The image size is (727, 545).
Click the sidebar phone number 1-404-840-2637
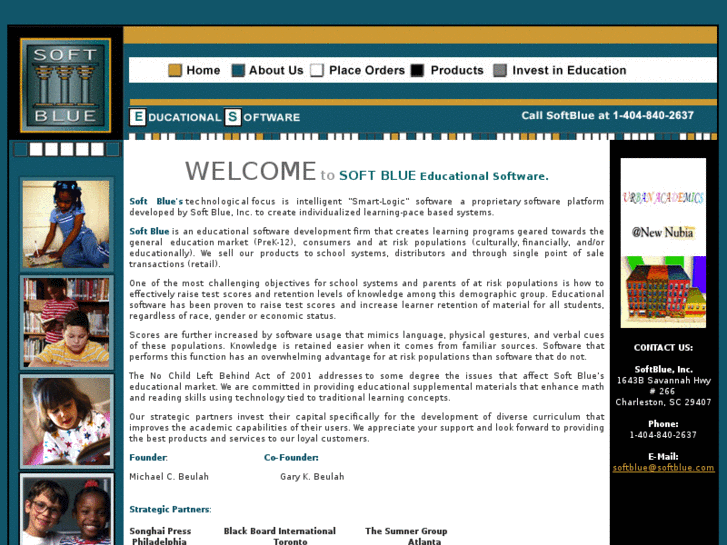point(663,435)
